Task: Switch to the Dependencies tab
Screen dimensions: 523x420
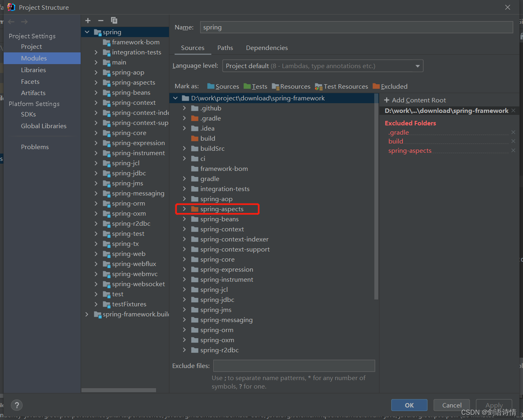Action: (x=267, y=48)
